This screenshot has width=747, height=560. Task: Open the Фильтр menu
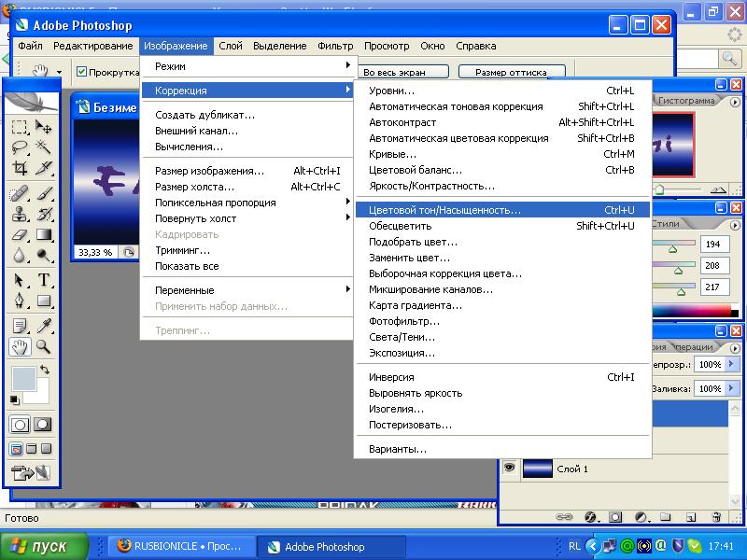point(335,46)
